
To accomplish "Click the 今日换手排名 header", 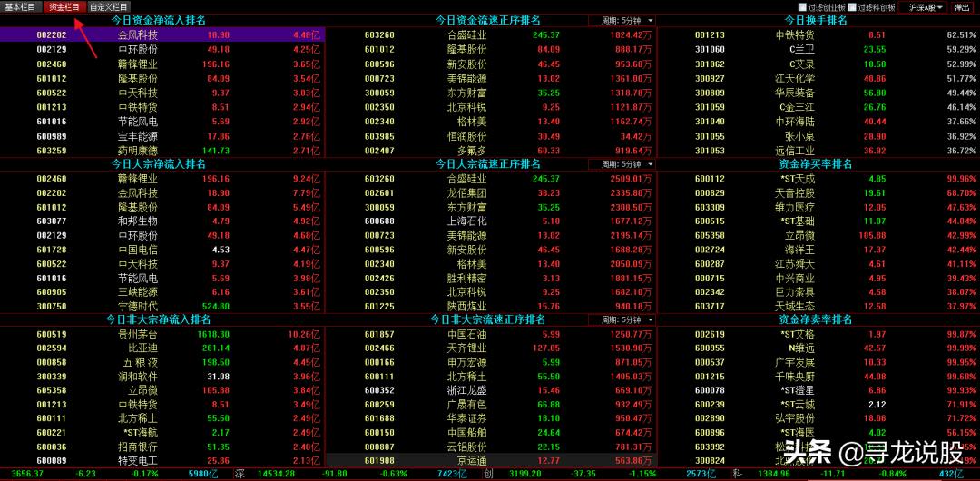I will tap(816, 20).
